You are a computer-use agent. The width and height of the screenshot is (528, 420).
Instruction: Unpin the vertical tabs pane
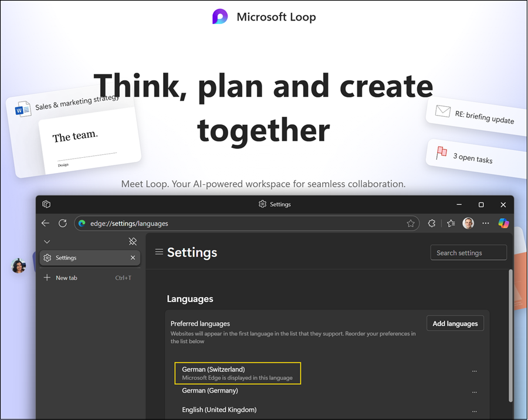[x=133, y=242]
